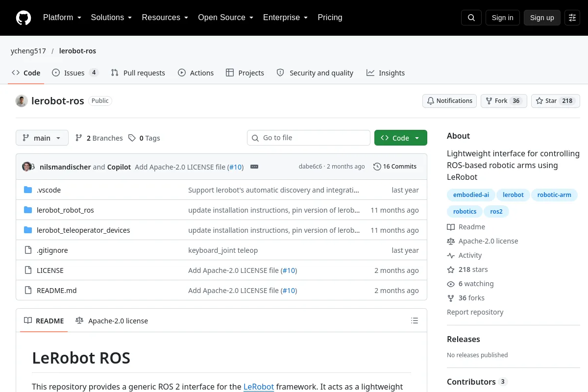The width and height of the screenshot is (588, 392).
Task: Click the .vscode folder icon
Action: (x=28, y=190)
